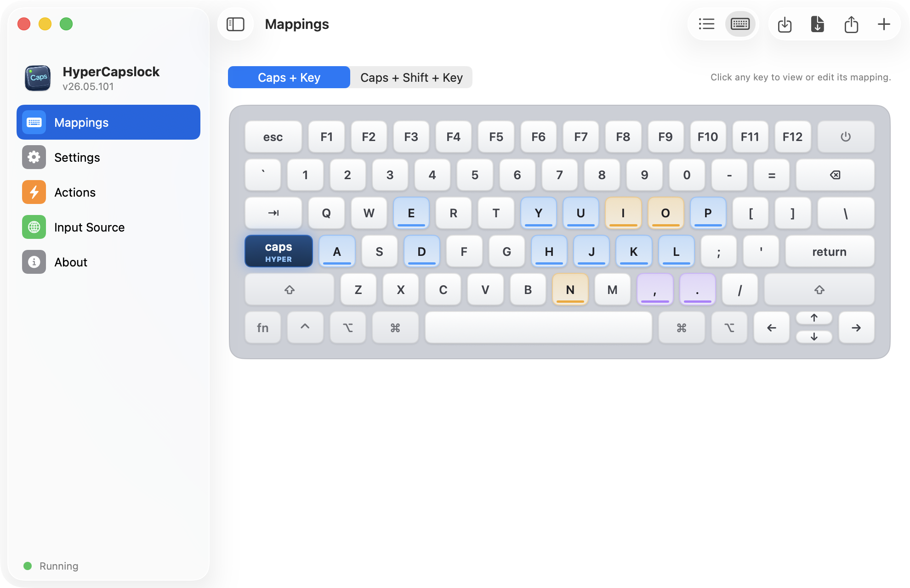Image resolution: width=910 pixels, height=588 pixels.
Task: Click the esc key
Action: (x=273, y=136)
